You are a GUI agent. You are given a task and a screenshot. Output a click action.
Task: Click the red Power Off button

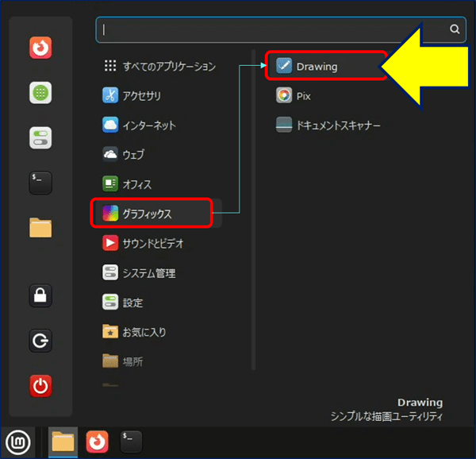click(40, 386)
